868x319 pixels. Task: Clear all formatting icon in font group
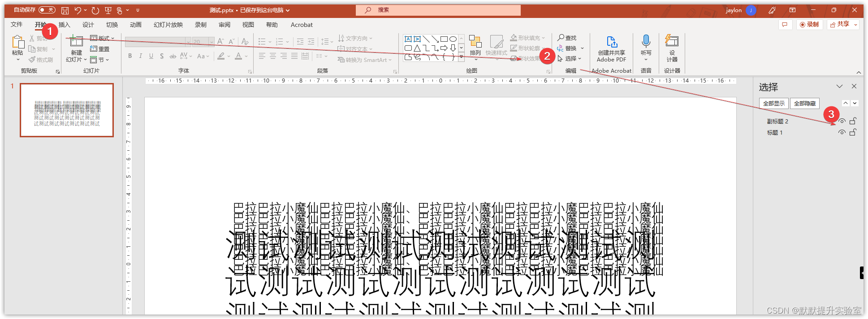pos(245,42)
